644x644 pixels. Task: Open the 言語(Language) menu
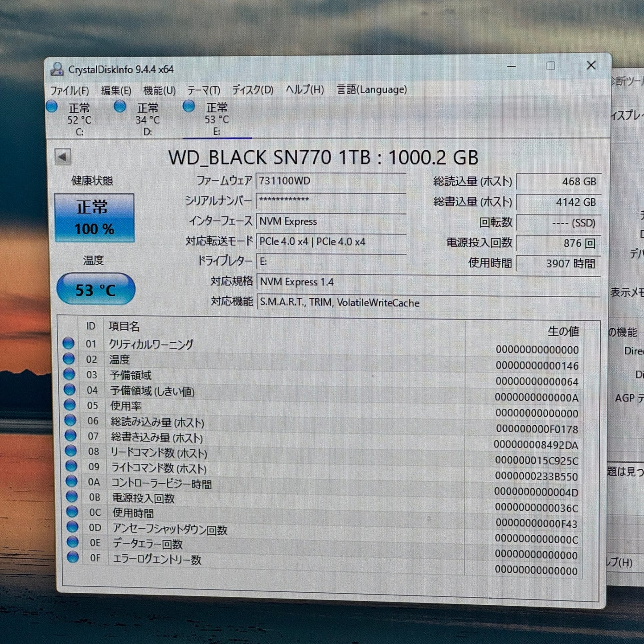(x=372, y=90)
